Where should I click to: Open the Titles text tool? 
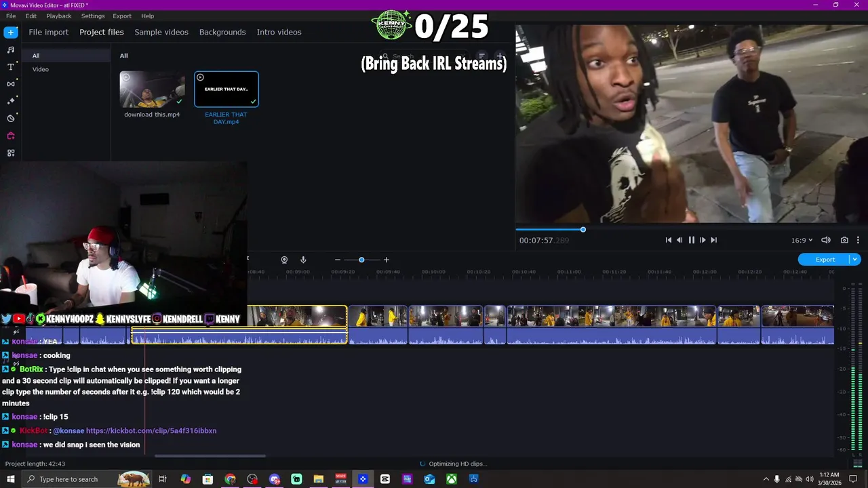click(11, 66)
